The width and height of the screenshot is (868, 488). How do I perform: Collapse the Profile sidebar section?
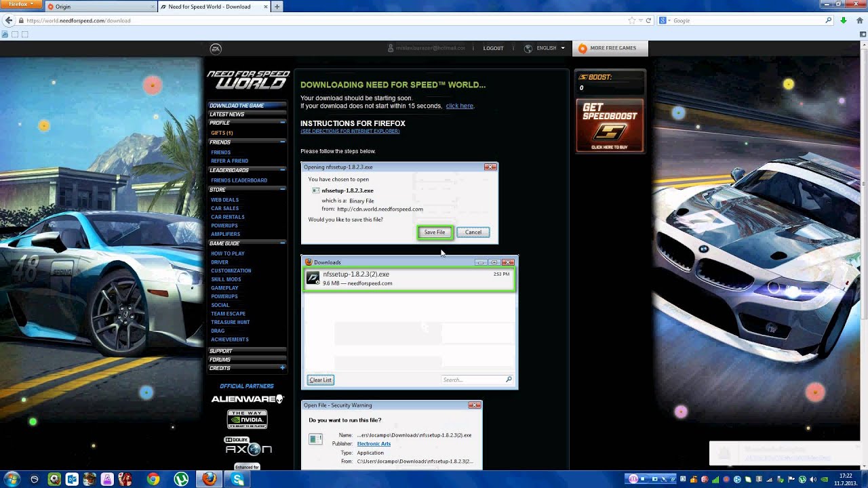pyautogui.click(x=282, y=123)
